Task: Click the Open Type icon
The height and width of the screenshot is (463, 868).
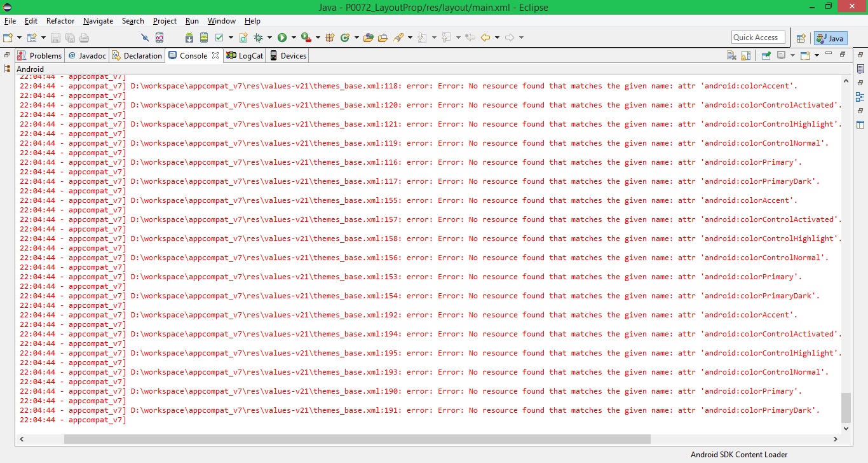Action: point(369,38)
